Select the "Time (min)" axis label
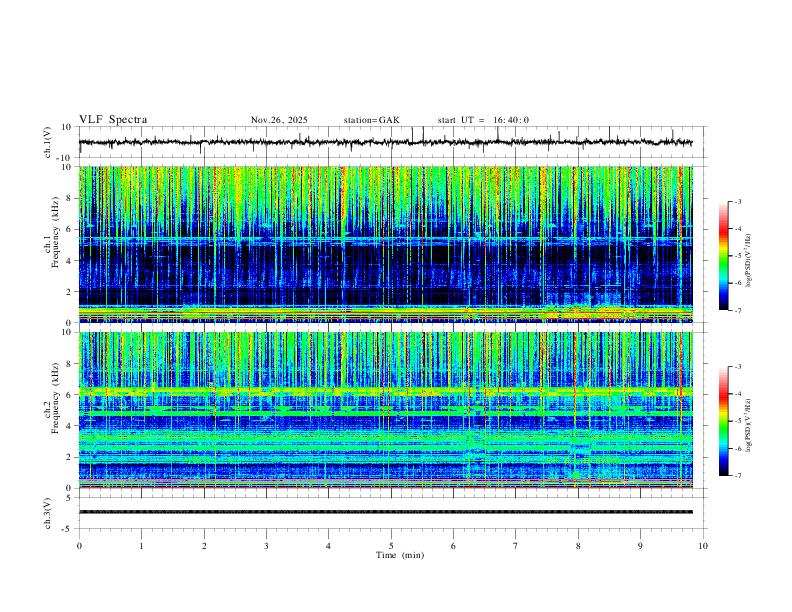The width and height of the screenshot is (792, 612). 400,555
